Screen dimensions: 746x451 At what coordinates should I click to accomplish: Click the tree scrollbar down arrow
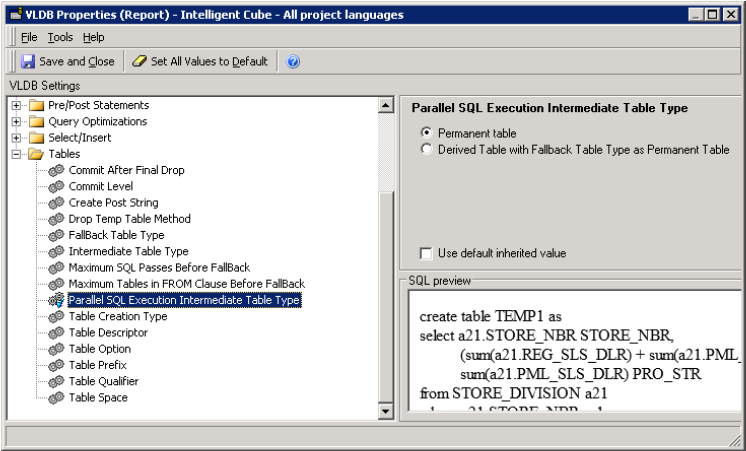pyautogui.click(x=385, y=411)
